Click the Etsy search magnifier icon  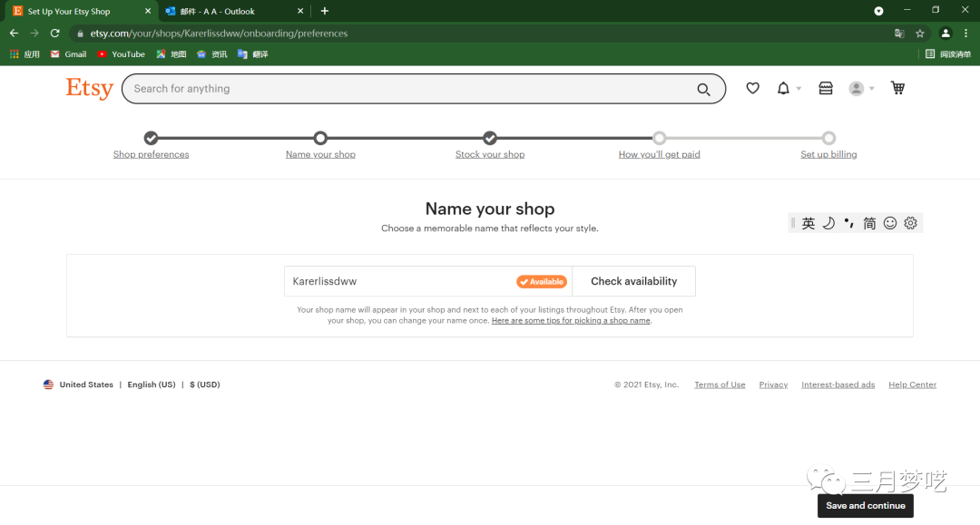tap(703, 89)
